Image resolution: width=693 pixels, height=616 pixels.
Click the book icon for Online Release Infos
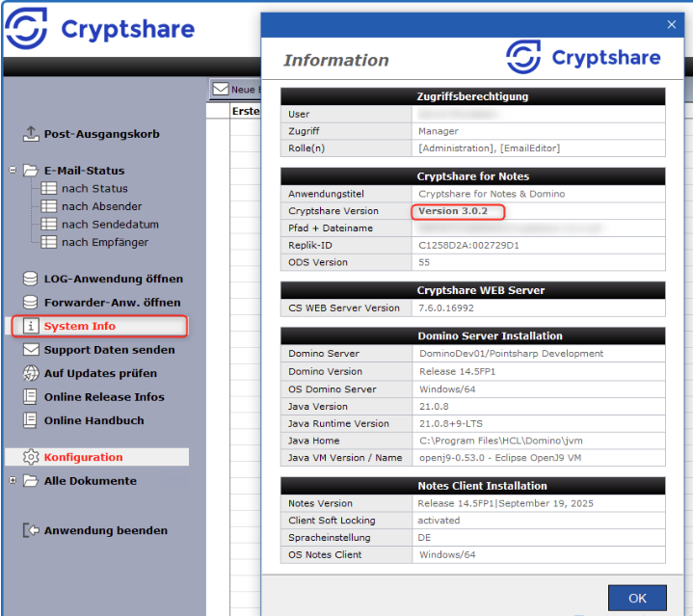coord(30,396)
